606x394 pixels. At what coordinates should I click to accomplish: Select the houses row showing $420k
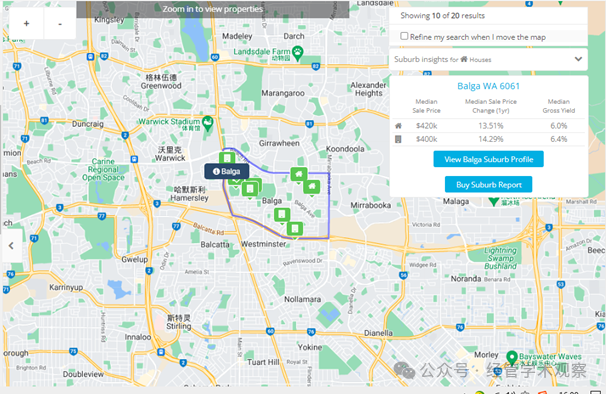pyautogui.click(x=489, y=126)
